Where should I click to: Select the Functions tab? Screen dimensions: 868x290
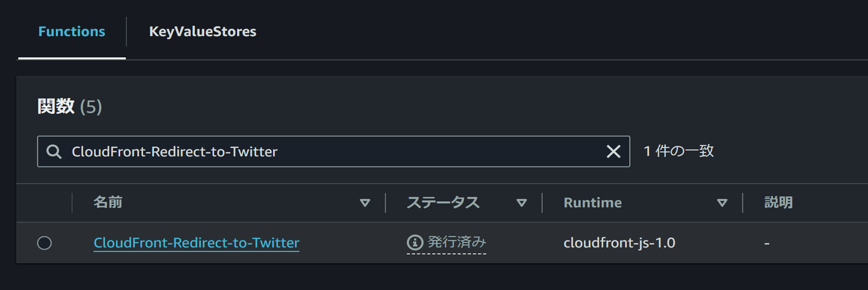(71, 31)
